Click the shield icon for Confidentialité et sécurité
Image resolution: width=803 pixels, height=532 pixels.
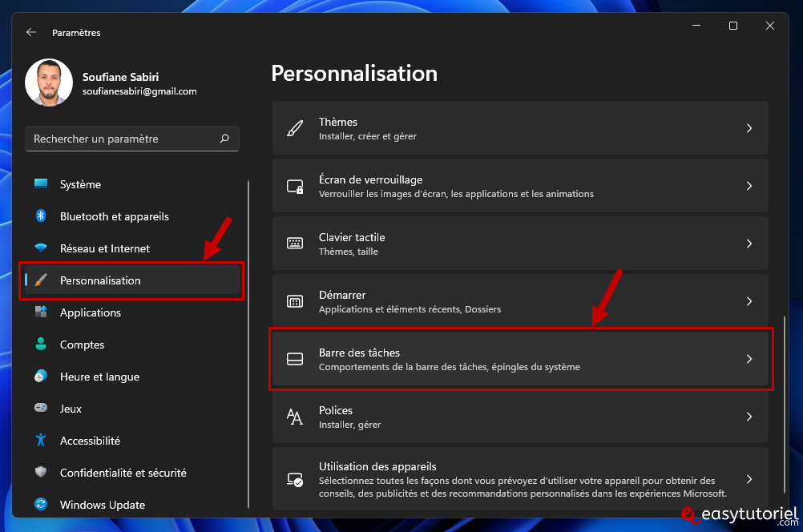[x=41, y=472]
